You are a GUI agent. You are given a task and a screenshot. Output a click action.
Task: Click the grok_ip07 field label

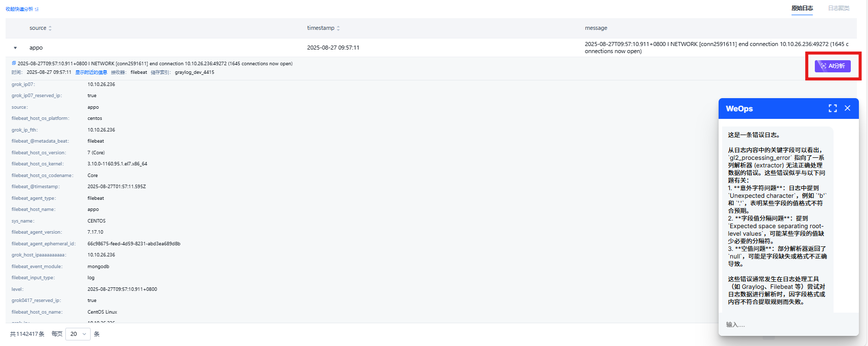coord(23,84)
